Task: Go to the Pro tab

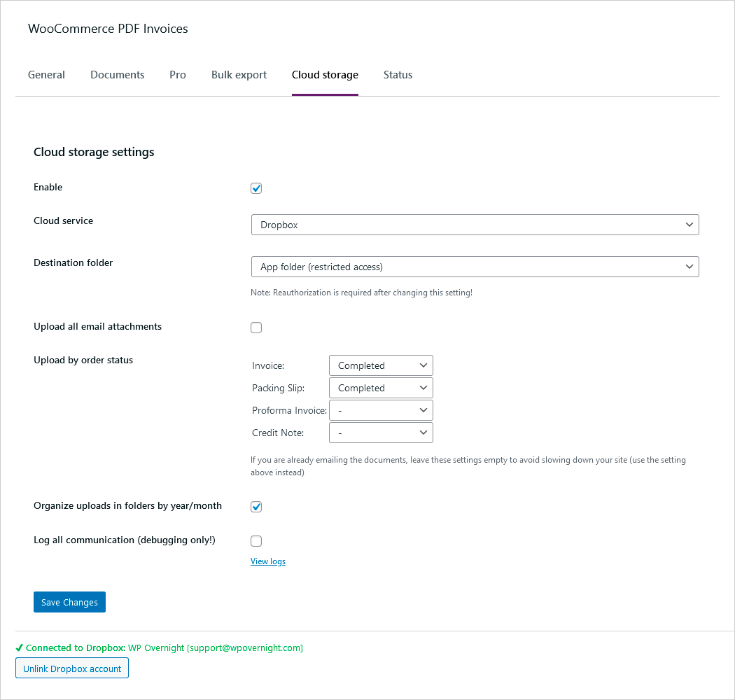Action: pos(178,75)
